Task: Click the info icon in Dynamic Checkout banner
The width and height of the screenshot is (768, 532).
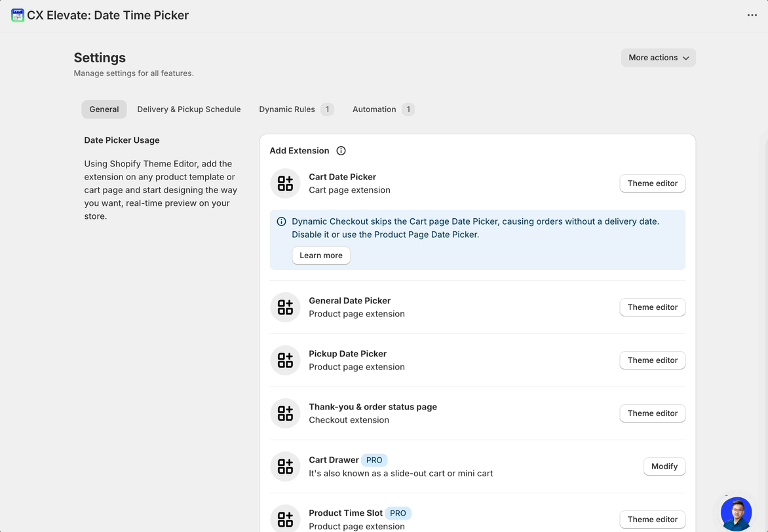Action: pos(281,221)
